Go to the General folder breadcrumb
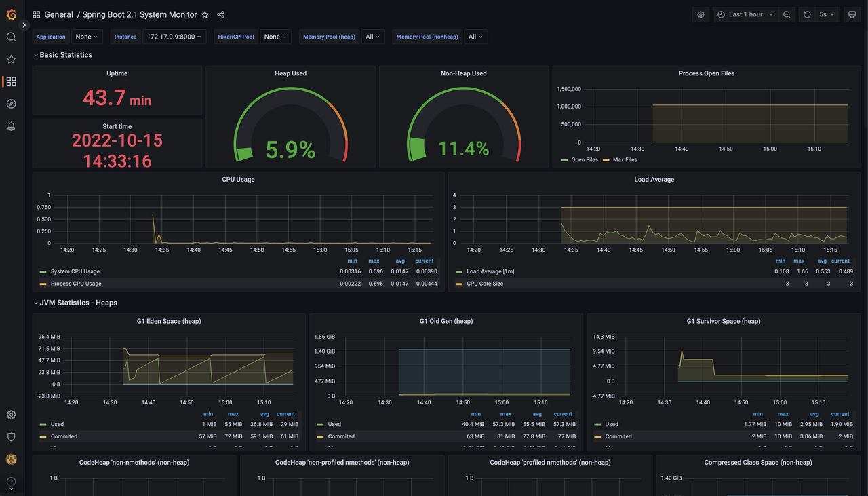 tap(59, 14)
